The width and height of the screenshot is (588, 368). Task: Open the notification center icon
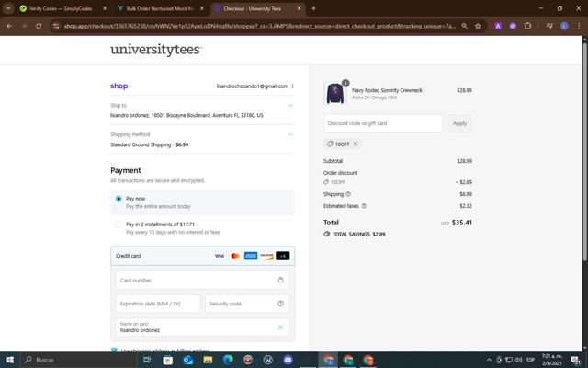[x=576, y=360]
